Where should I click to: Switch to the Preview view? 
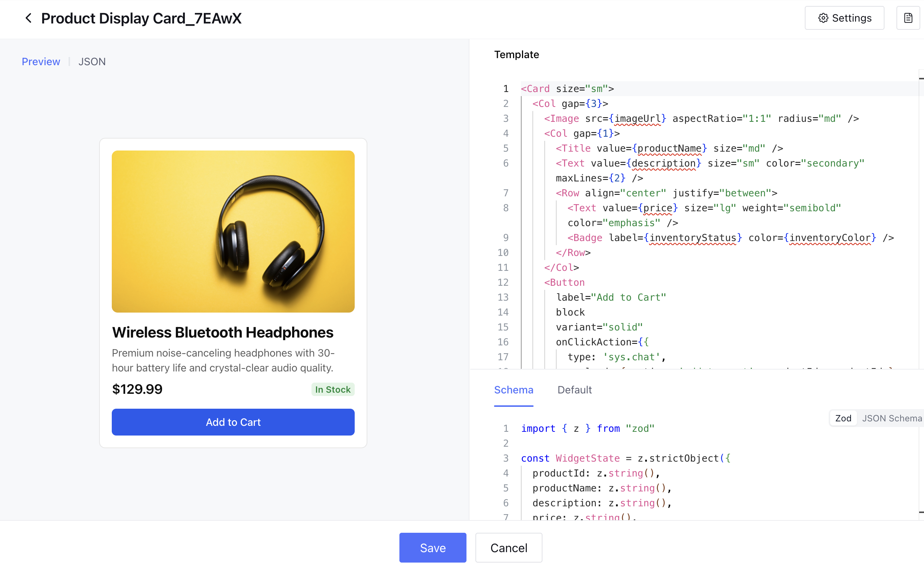(41, 61)
